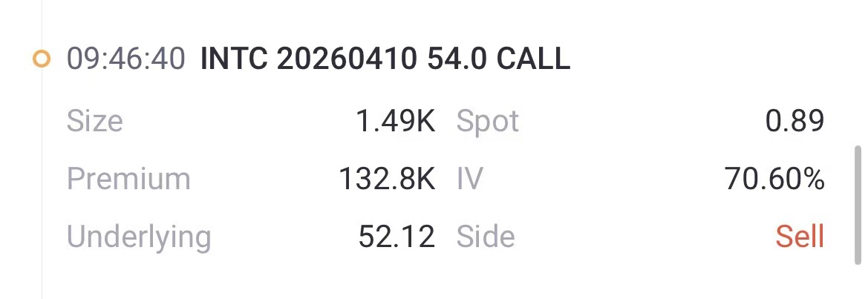Click the orange circle timeline marker
Screen dimensions: 868x299
42,59
